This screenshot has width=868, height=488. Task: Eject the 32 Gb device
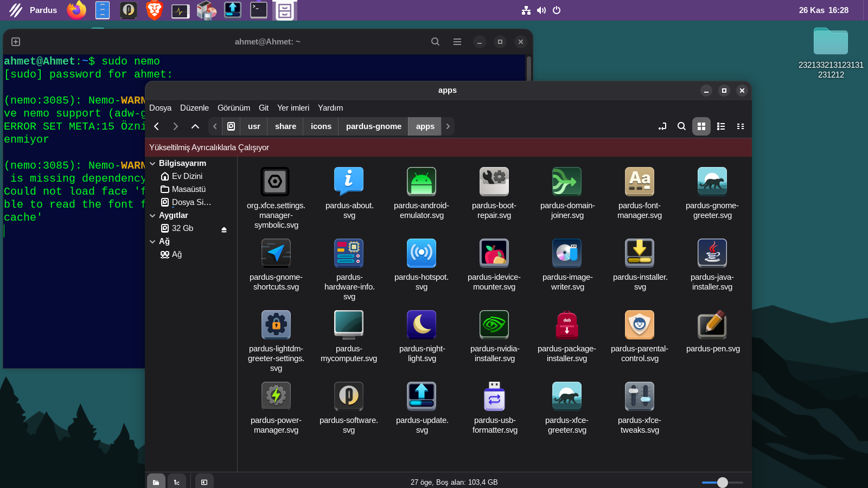[x=224, y=229]
